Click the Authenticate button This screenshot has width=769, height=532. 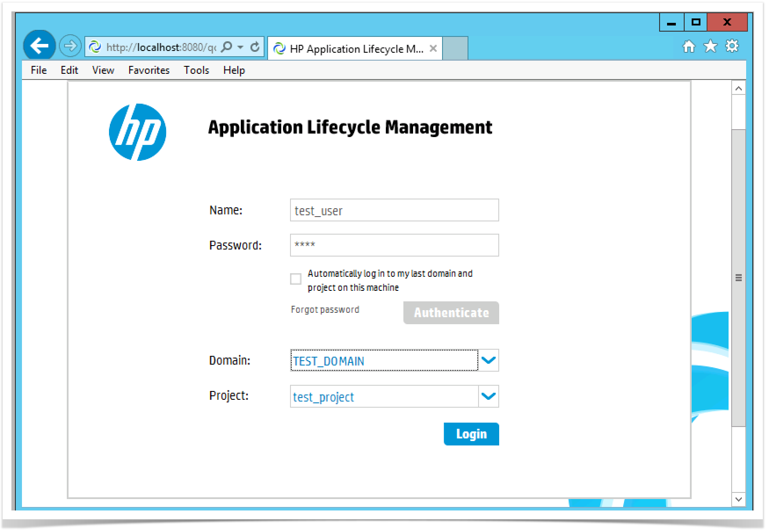[451, 313]
